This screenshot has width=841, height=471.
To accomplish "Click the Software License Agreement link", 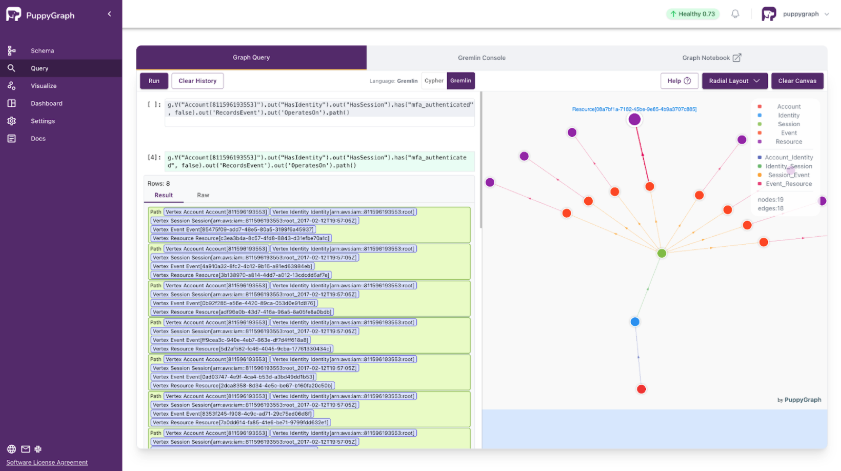I will (46, 462).
